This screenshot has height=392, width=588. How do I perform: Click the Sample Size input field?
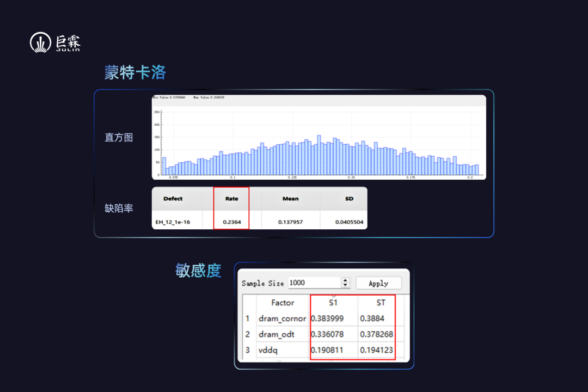coord(315,283)
